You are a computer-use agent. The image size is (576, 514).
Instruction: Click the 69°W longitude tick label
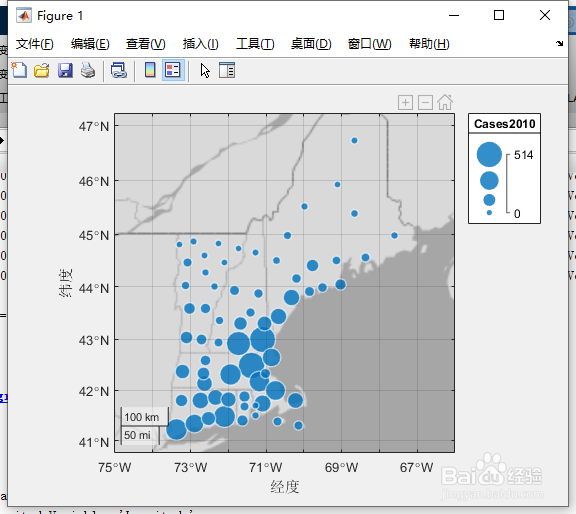341,468
